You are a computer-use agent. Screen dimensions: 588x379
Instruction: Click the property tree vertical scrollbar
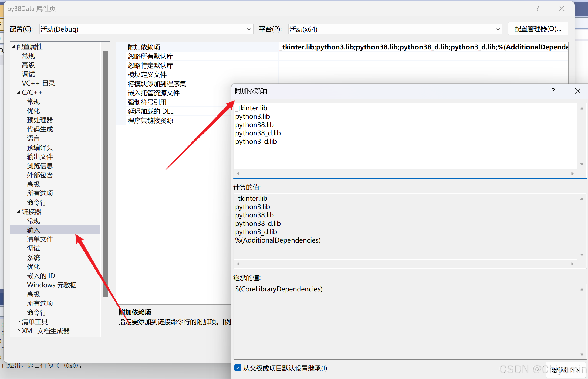(105, 173)
